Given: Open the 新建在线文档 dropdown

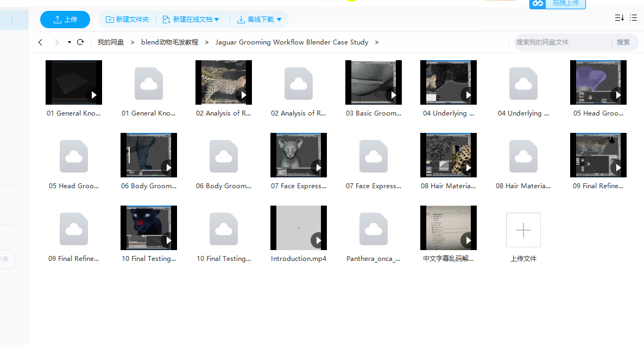Looking at the screenshot, I should coord(191,20).
